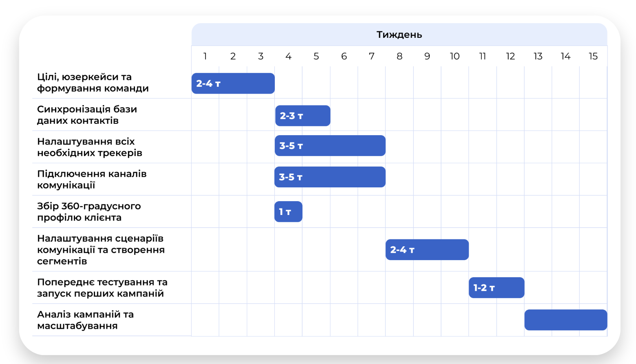Click the "Збір 360-градусного профілю клієнта" label
Screen dimensions: 636x364
point(88,212)
